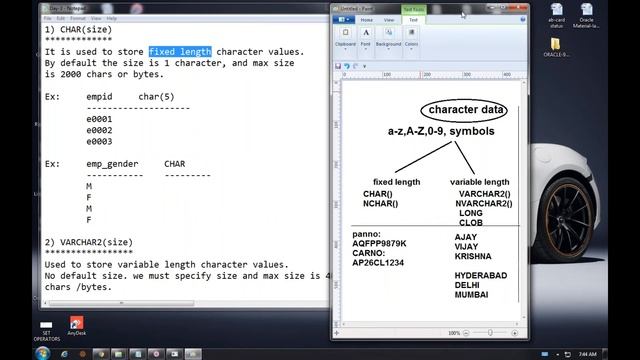Switch to the Home tab in Paint

pos(367,20)
